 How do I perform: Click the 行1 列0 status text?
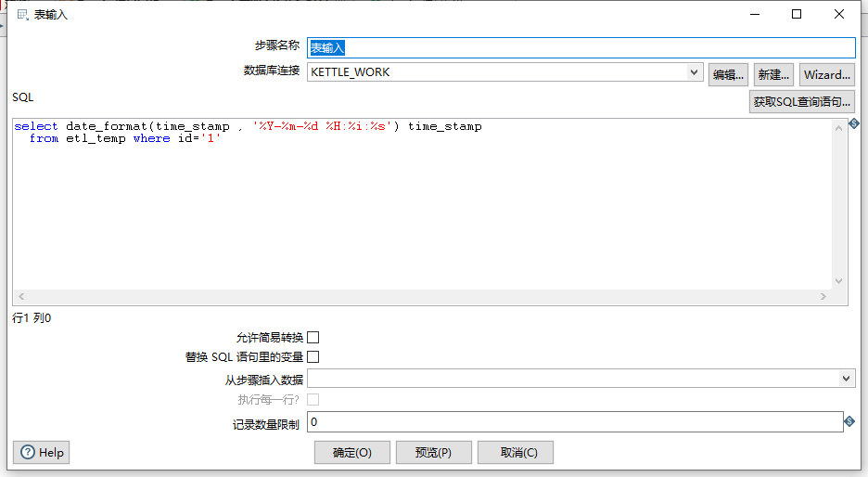(32, 318)
